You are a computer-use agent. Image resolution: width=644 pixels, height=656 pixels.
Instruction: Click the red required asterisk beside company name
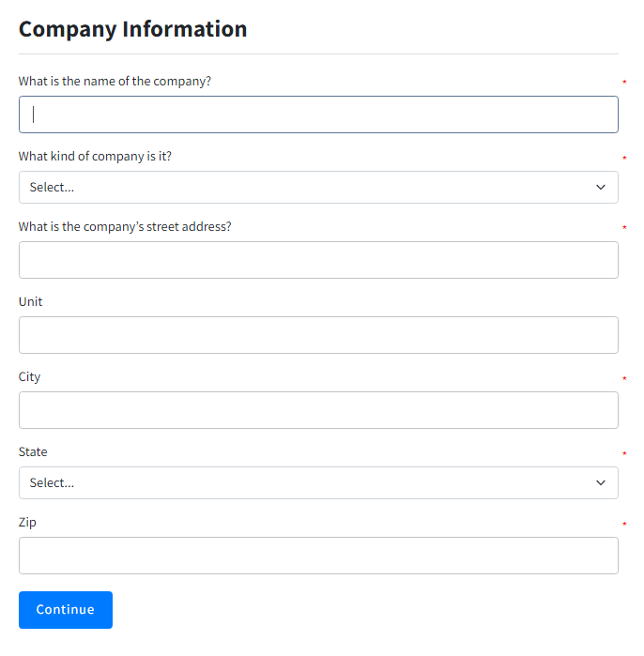point(624,84)
